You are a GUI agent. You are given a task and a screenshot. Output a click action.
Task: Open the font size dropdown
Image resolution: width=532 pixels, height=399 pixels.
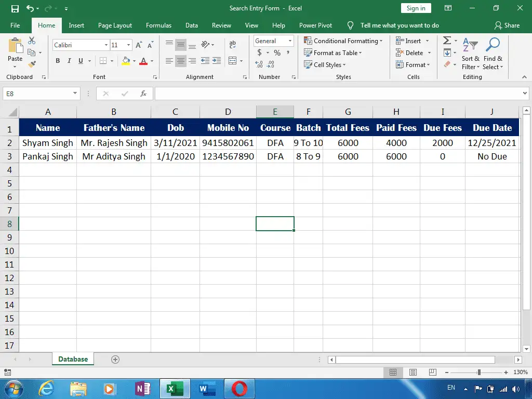[x=129, y=45]
